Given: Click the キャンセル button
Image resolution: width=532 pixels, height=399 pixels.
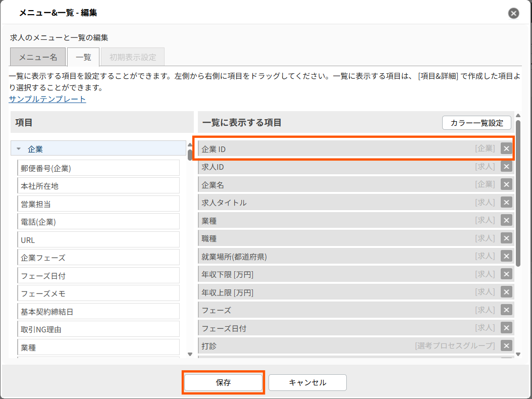Looking at the screenshot, I should point(307,382).
